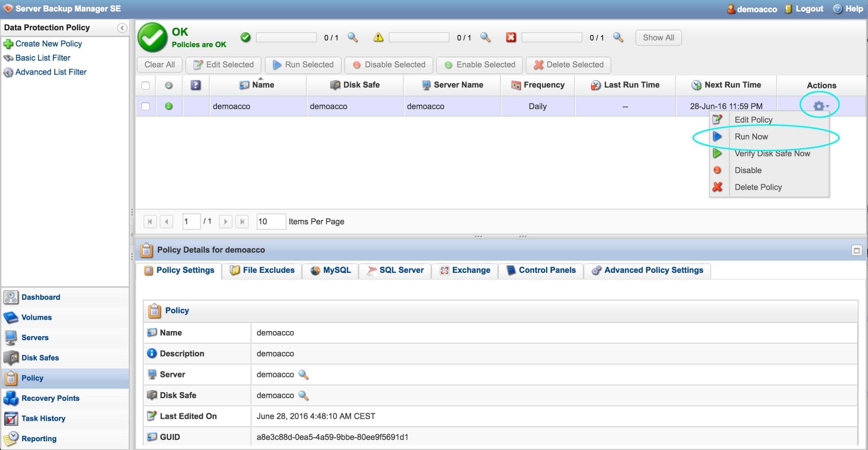
Task: Click the Show All button
Action: [658, 38]
